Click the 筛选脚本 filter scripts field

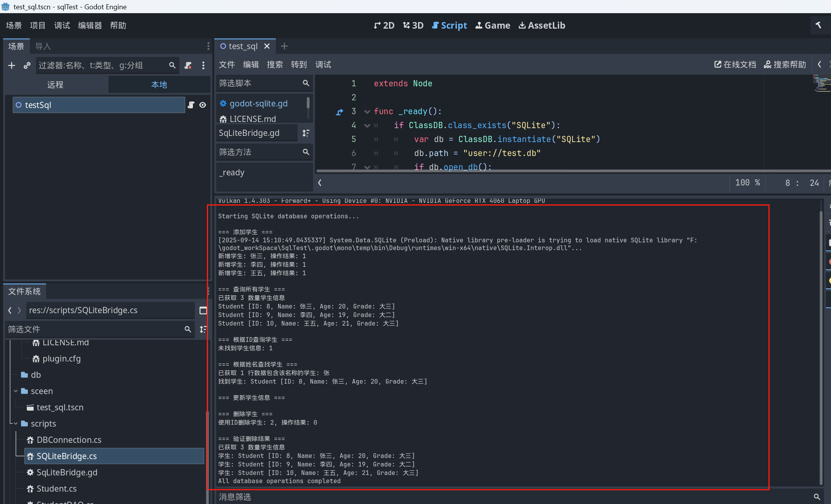click(x=264, y=83)
